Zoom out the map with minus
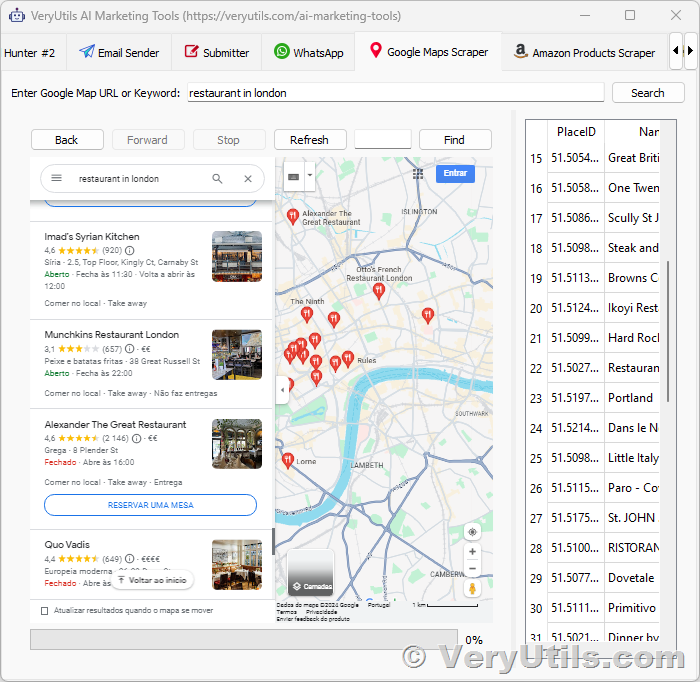The image size is (700, 682). click(472, 569)
